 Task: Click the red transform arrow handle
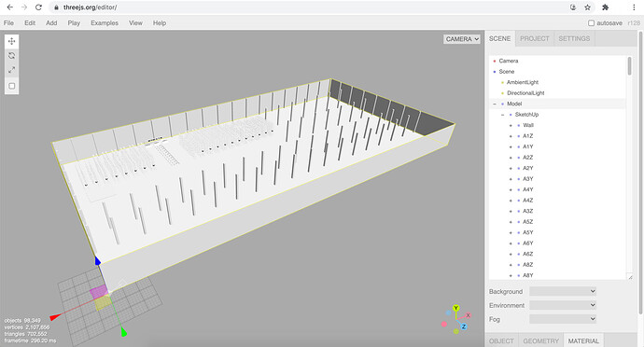point(55,317)
